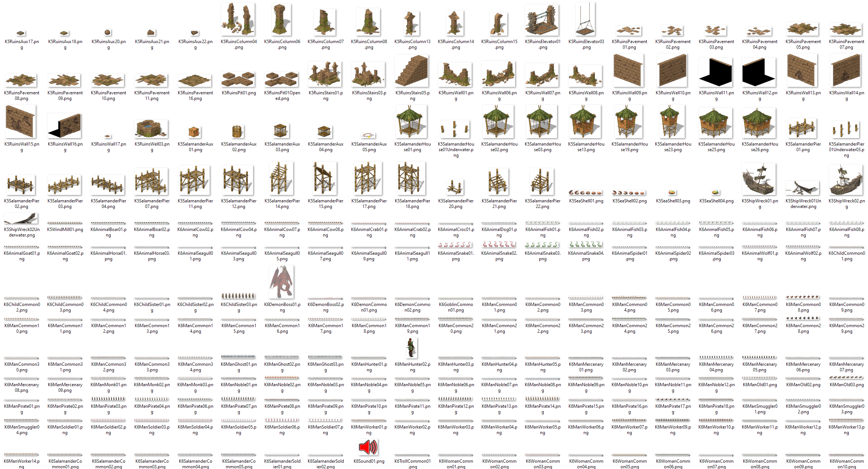Click the K5SalamanderHouse01.png hut thumbnail
The image size is (868, 469).
click(412, 122)
